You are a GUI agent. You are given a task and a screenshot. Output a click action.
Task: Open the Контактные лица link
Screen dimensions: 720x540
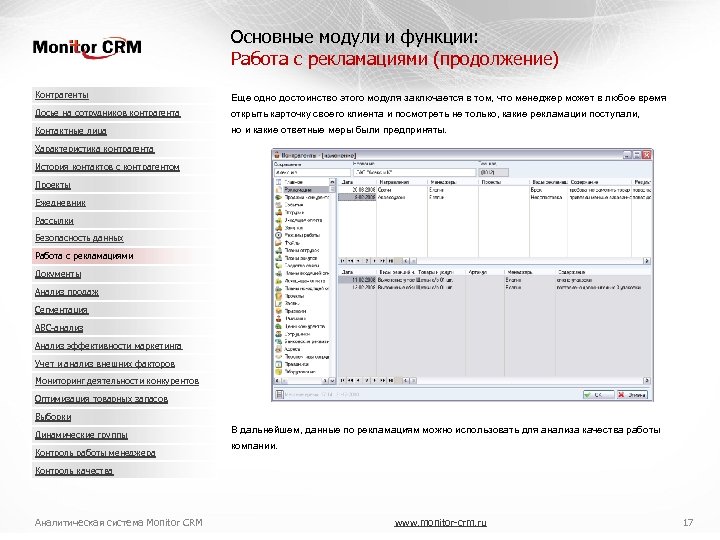[71, 131]
